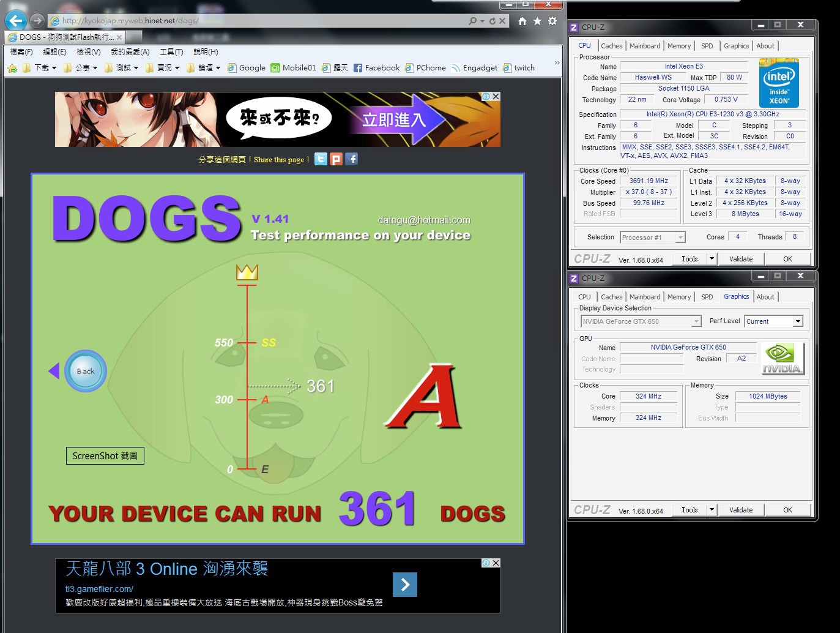Share page via Facebook icon
This screenshot has width=840, height=633.
(x=351, y=159)
